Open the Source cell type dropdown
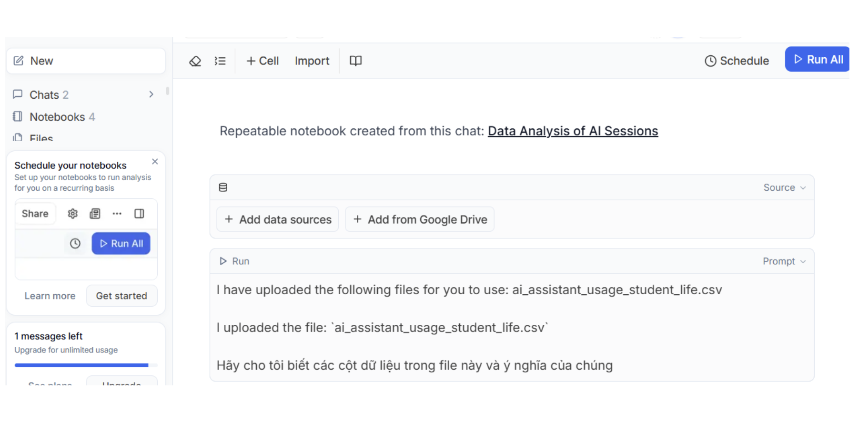This screenshot has width=868, height=424. pyautogui.click(x=784, y=187)
